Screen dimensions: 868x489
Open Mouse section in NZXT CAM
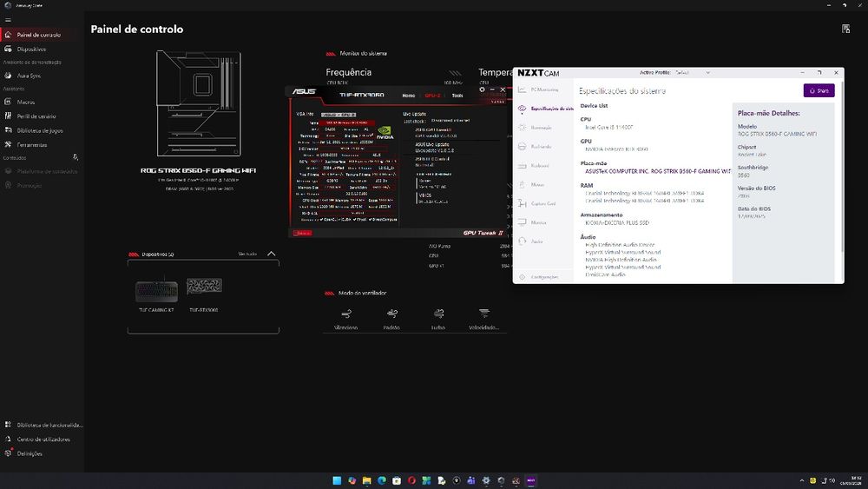[544, 185]
